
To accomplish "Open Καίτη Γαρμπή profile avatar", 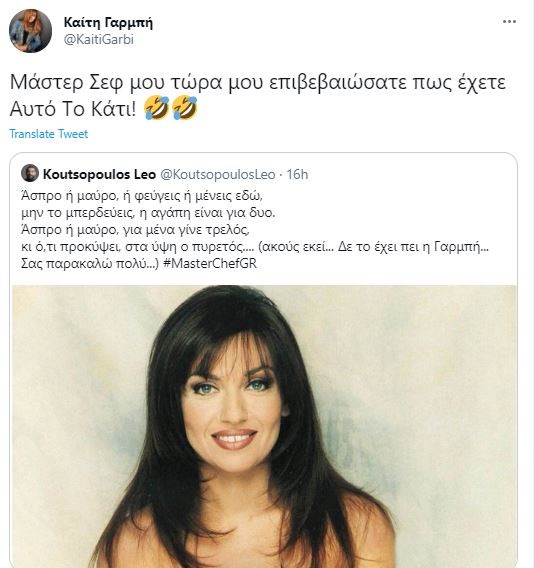I will [x=30, y=31].
